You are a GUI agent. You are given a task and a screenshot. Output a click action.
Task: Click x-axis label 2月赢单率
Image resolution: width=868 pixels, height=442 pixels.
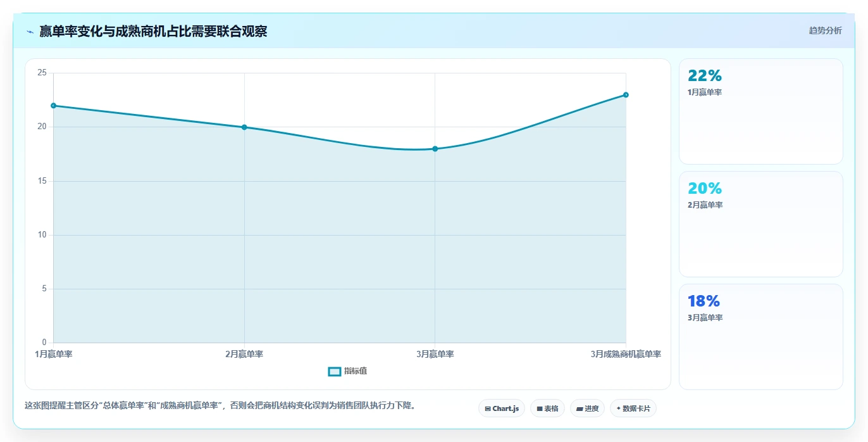pos(244,354)
